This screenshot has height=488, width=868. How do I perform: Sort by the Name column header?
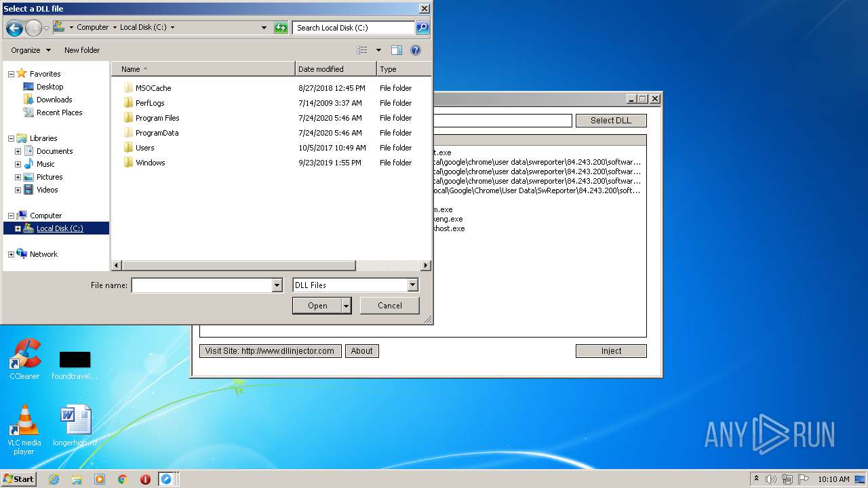(x=203, y=69)
